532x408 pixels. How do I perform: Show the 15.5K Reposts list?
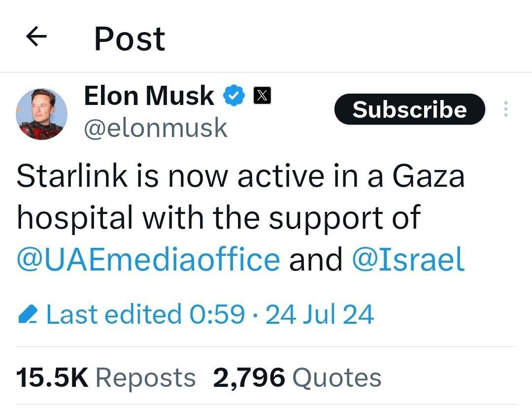[105, 378]
